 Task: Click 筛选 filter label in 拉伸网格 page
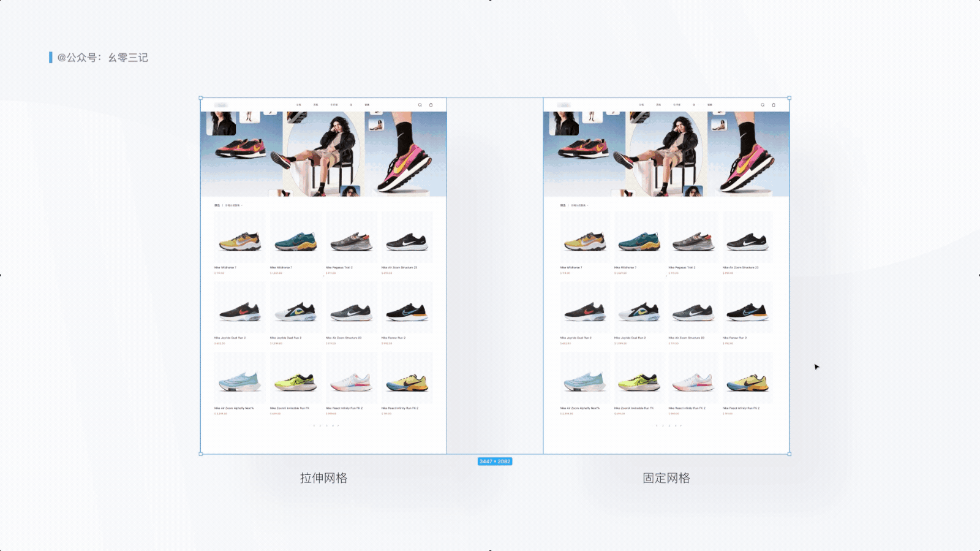(x=217, y=205)
